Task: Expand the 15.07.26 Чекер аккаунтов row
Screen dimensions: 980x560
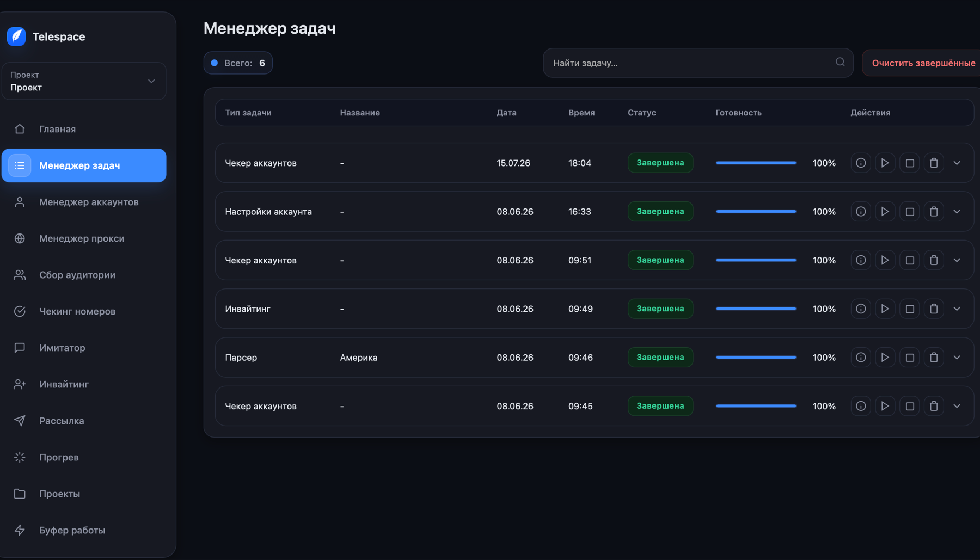Action: coord(957,163)
